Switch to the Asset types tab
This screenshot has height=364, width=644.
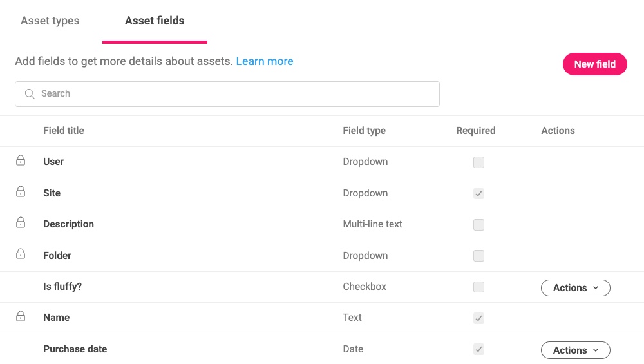[50, 21]
